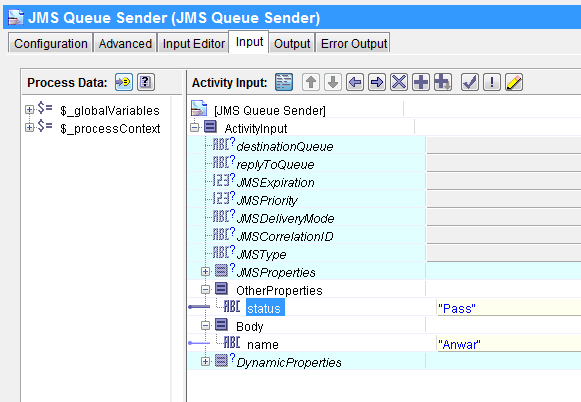Expand the $_globalVariables tree node

point(29,110)
